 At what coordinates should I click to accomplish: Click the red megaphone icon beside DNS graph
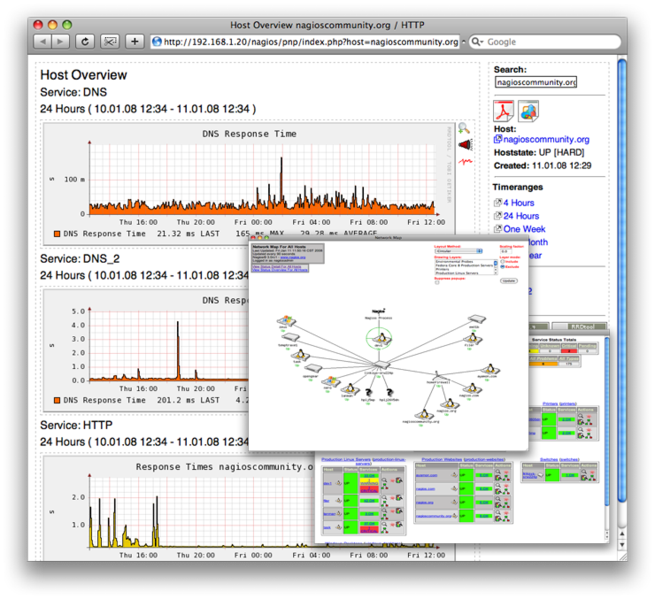pyautogui.click(x=465, y=145)
